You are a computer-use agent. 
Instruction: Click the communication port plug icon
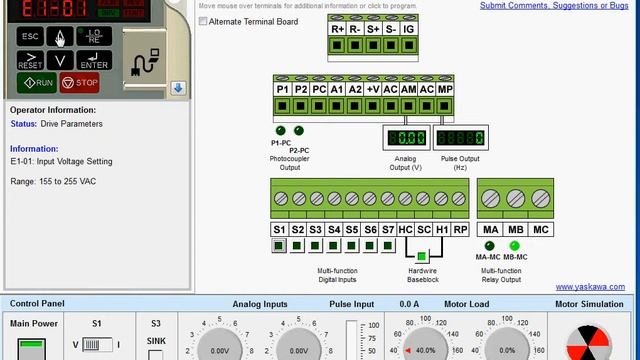145,62
